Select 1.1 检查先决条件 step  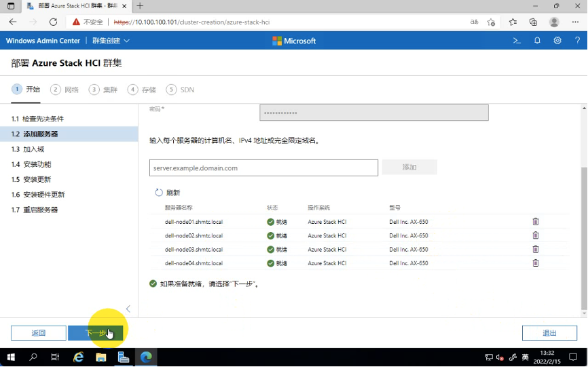point(37,119)
